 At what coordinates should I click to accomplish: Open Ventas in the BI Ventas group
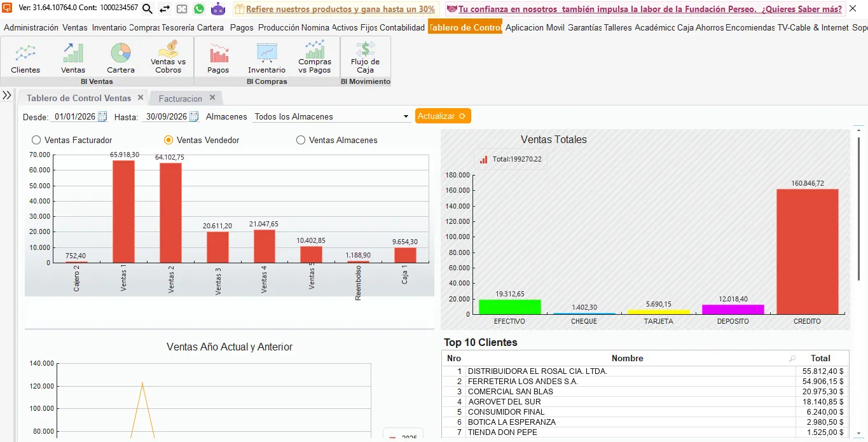(x=73, y=59)
